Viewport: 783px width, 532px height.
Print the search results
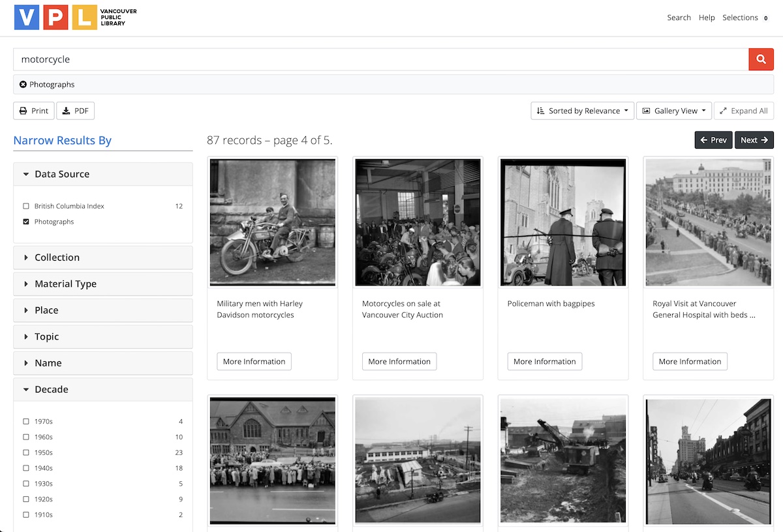click(34, 111)
